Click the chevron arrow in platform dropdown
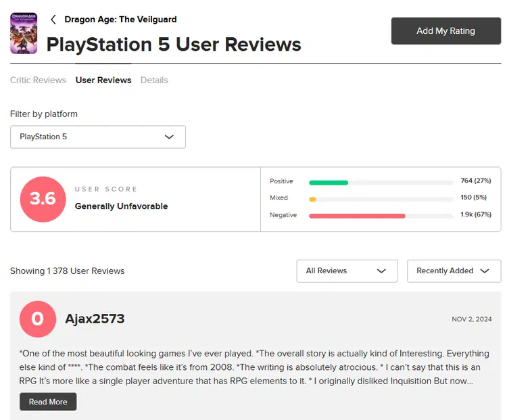The height and width of the screenshot is (420, 507). pyautogui.click(x=169, y=137)
